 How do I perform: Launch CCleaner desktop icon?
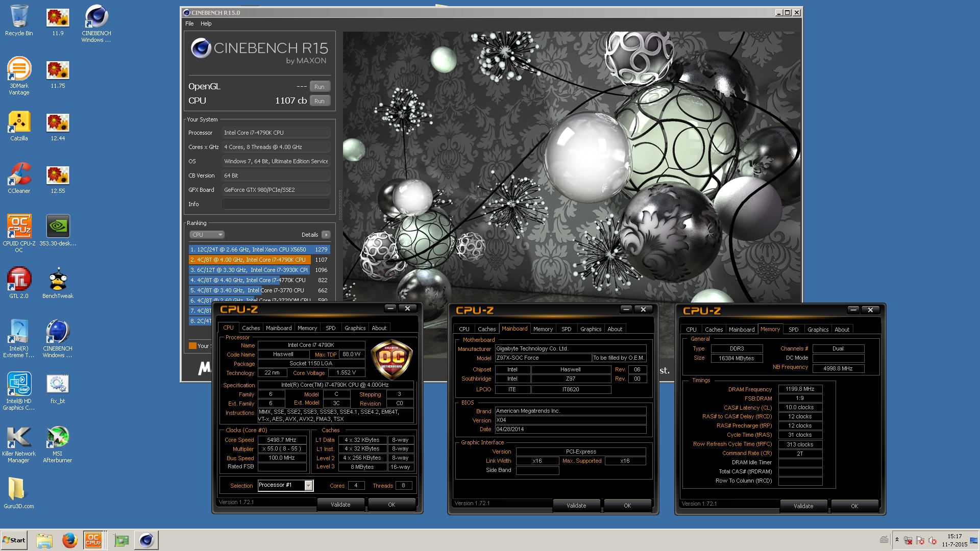[x=19, y=178]
